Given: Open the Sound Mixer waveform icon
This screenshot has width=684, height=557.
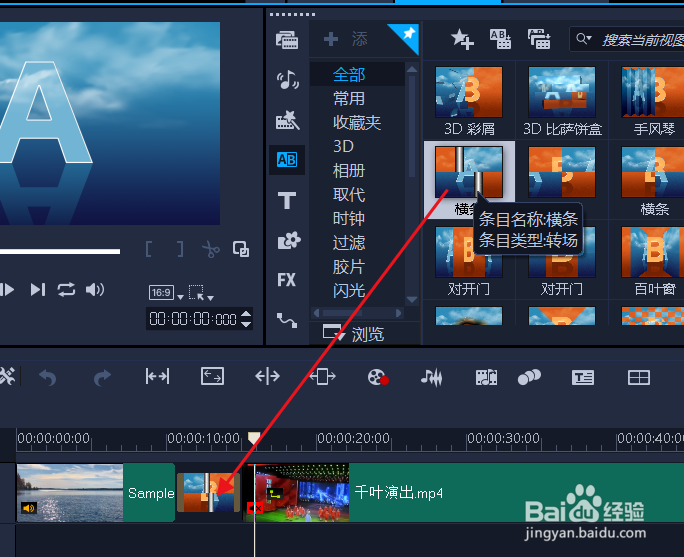Looking at the screenshot, I should click(x=431, y=377).
